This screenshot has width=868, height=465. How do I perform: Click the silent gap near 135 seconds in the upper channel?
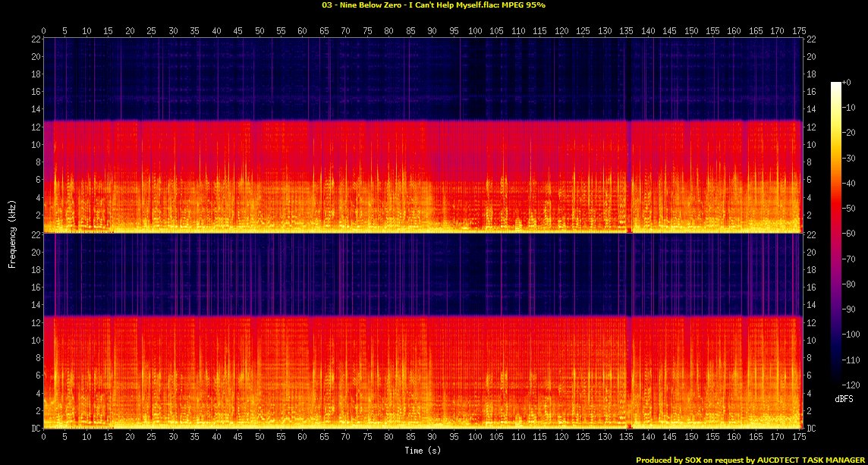tap(628, 174)
